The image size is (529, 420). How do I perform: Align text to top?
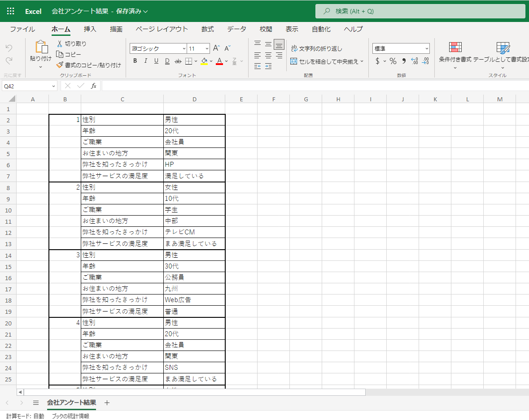pos(258,44)
